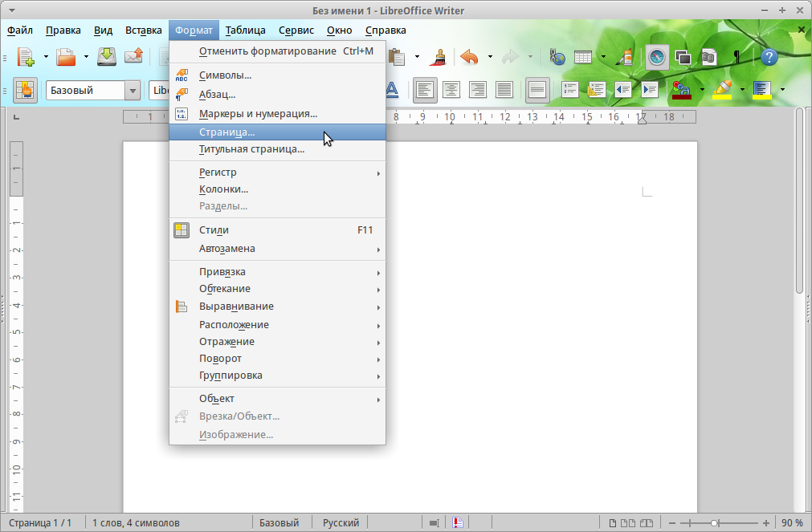Click Отменить форматирование menu entry

coord(278,51)
